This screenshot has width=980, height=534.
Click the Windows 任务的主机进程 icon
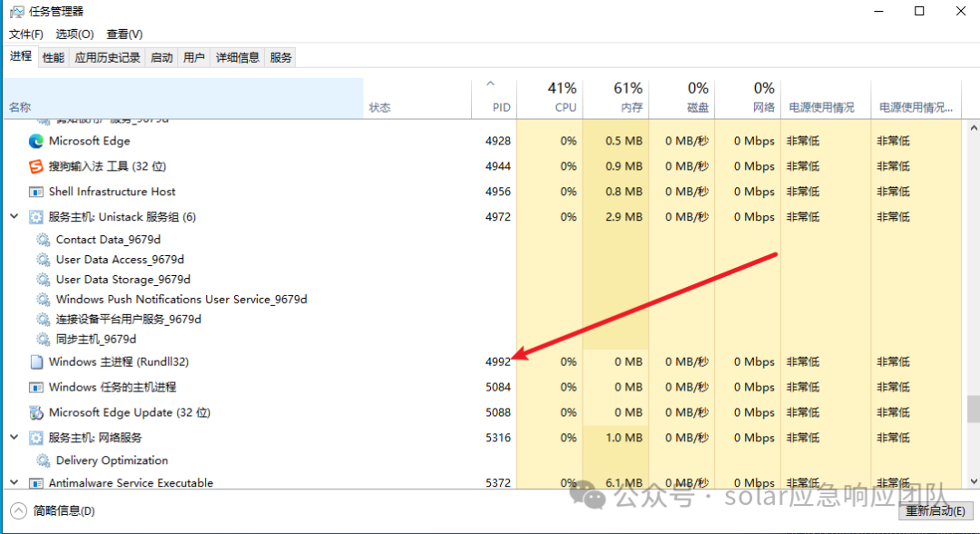tap(36, 388)
